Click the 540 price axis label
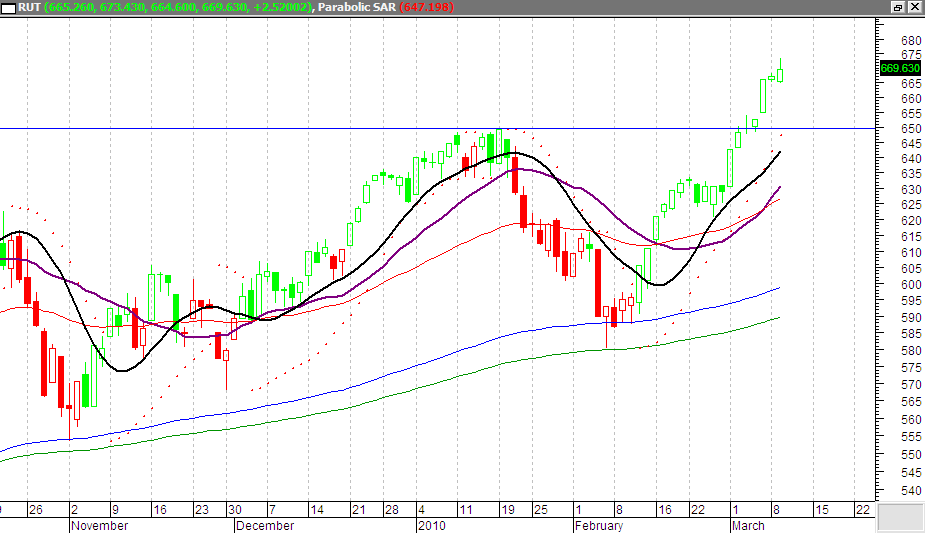Image resolution: width=925 pixels, height=533 pixels. [x=911, y=491]
